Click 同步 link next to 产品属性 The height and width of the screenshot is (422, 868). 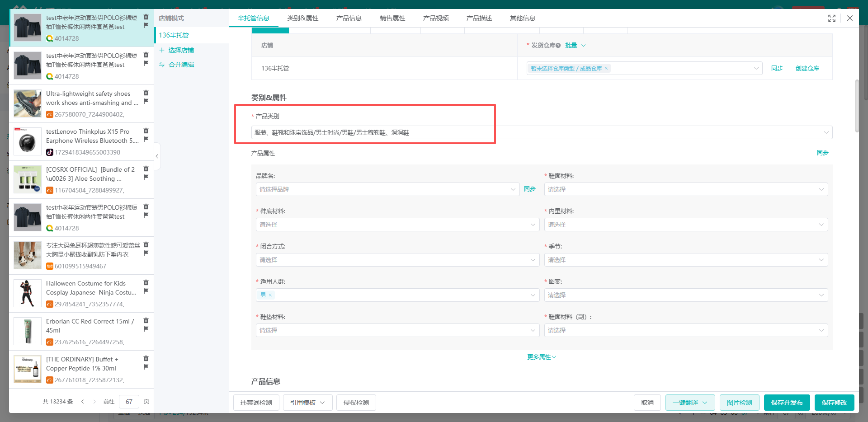822,153
